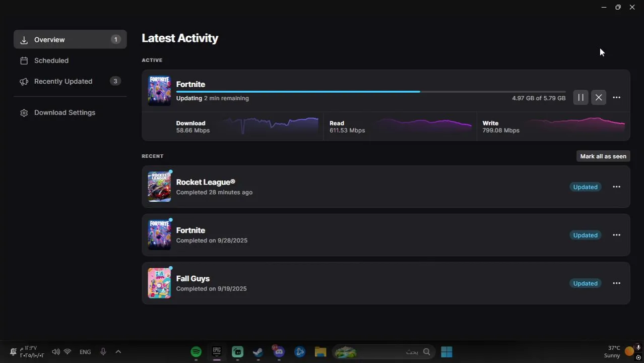Viewport: 644px width, 363px height.
Task: Click the Scheduled calendar icon
Action: click(24, 60)
